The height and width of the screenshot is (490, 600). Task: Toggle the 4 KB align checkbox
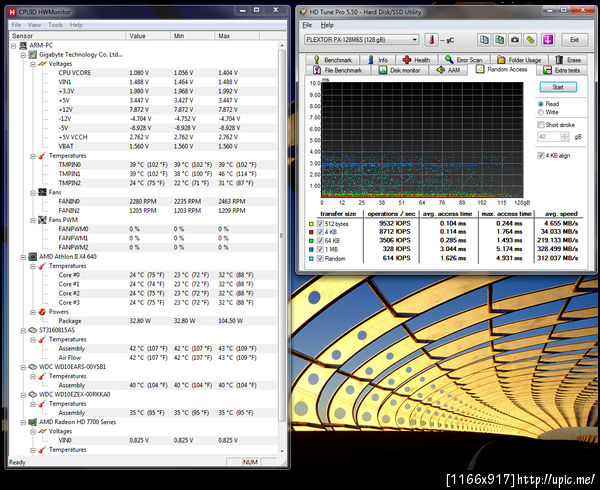point(541,155)
